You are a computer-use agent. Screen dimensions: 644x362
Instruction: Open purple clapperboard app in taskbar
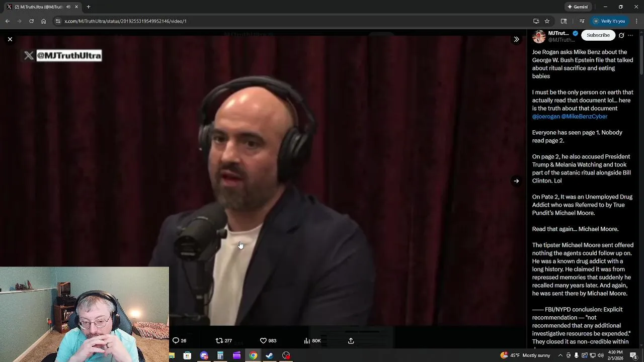point(236,355)
